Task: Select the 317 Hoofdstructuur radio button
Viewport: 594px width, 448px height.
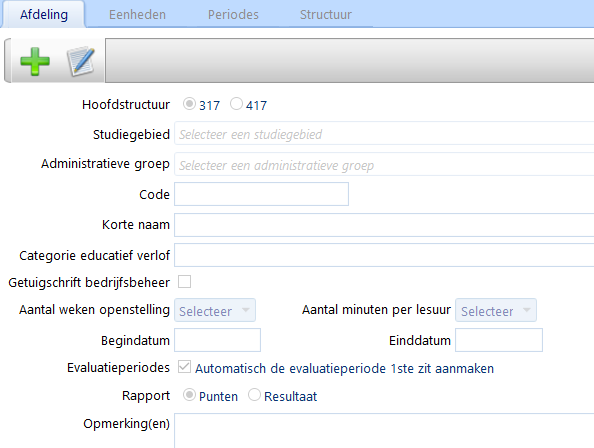Action: (x=189, y=104)
